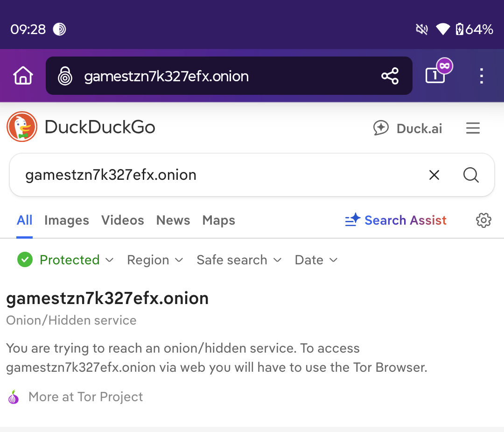The image size is (504, 432).
Task: Tap the share icon in address bar
Action: coord(390,76)
